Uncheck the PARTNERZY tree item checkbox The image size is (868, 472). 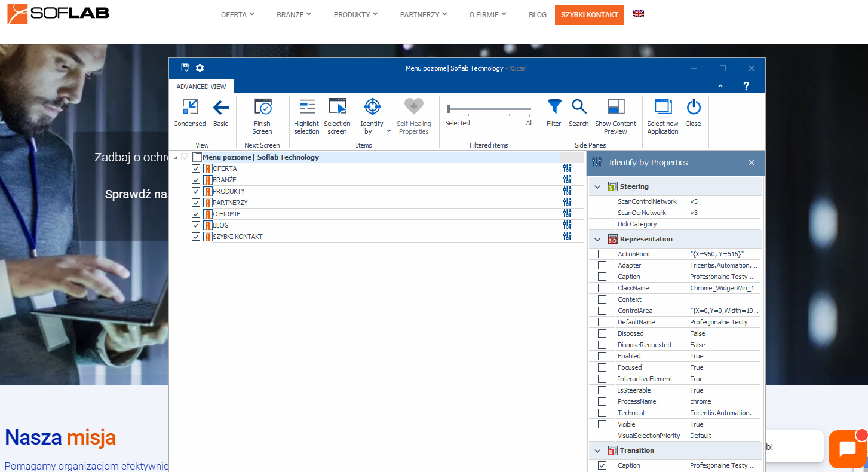click(x=196, y=203)
